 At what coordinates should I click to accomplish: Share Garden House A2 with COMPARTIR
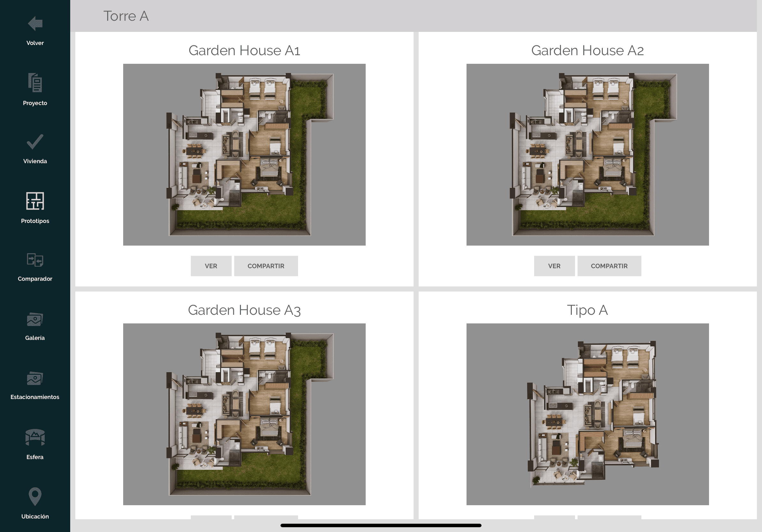(x=609, y=266)
